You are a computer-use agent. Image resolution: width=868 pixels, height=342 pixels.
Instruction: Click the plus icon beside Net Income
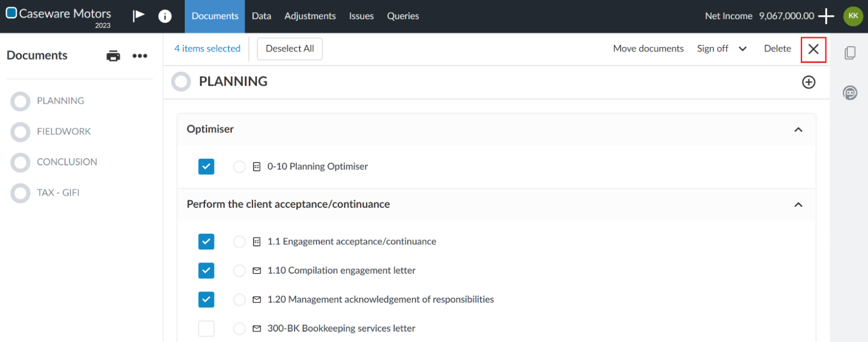[826, 16]
